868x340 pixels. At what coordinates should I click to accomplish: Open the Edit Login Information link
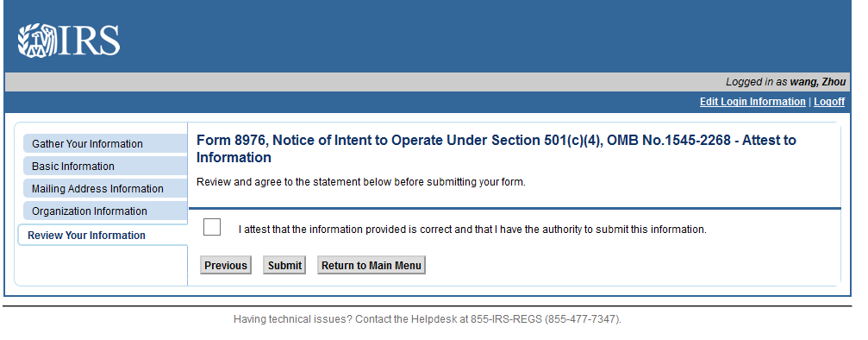(752, 102)
